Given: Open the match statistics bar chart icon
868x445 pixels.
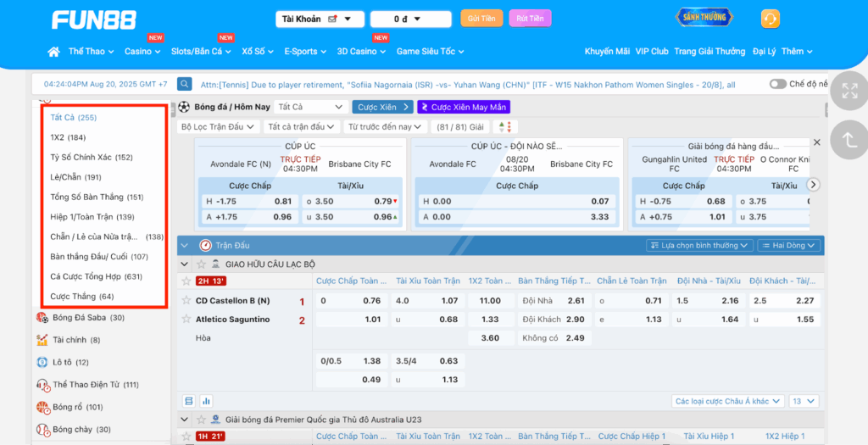Looking at the screenshot, I should coord(206,401).
